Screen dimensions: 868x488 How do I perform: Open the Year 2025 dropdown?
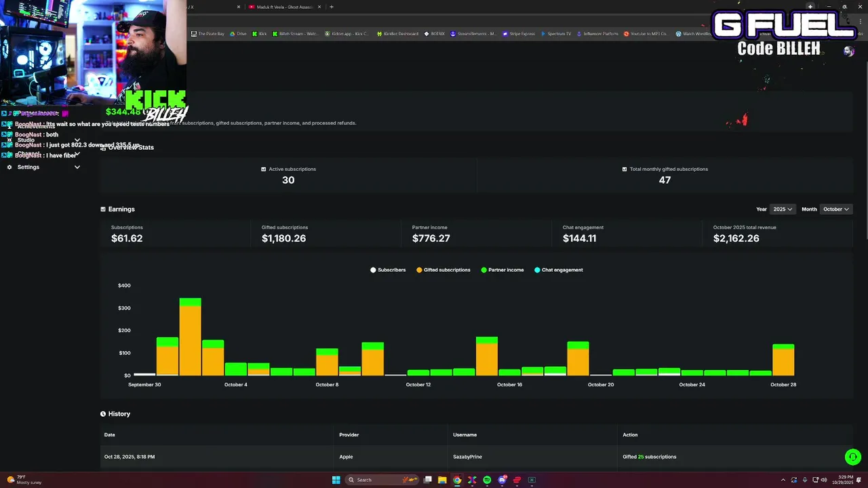point(782,209)
